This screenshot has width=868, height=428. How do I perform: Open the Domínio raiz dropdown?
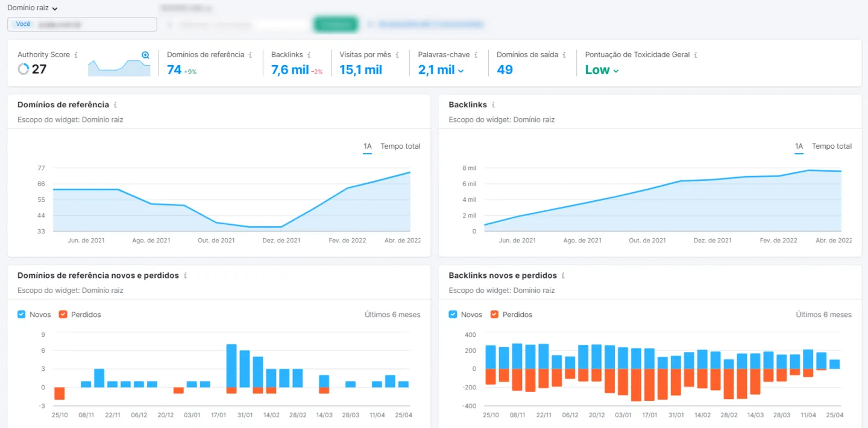tap(33, 8)
